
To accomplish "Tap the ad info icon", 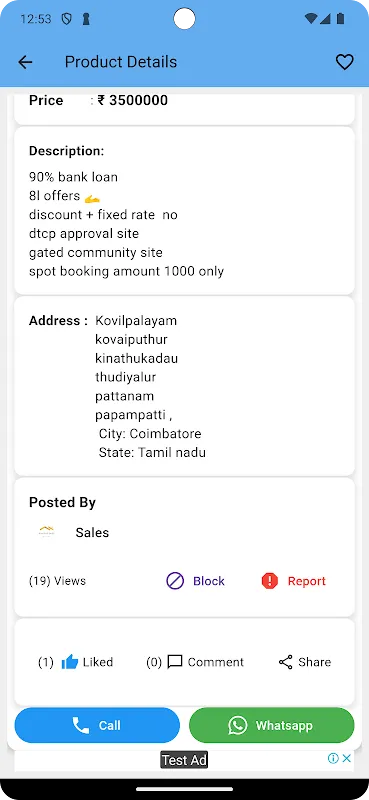I will click(333, 758).
